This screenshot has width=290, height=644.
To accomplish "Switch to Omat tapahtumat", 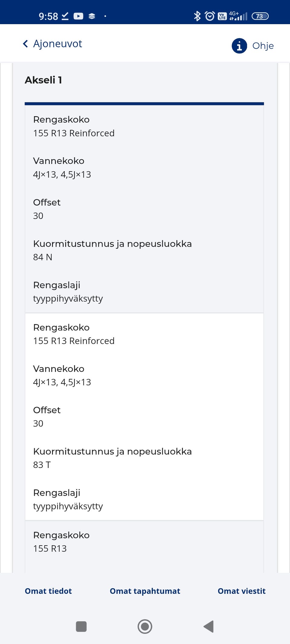I will pos(145,591).
